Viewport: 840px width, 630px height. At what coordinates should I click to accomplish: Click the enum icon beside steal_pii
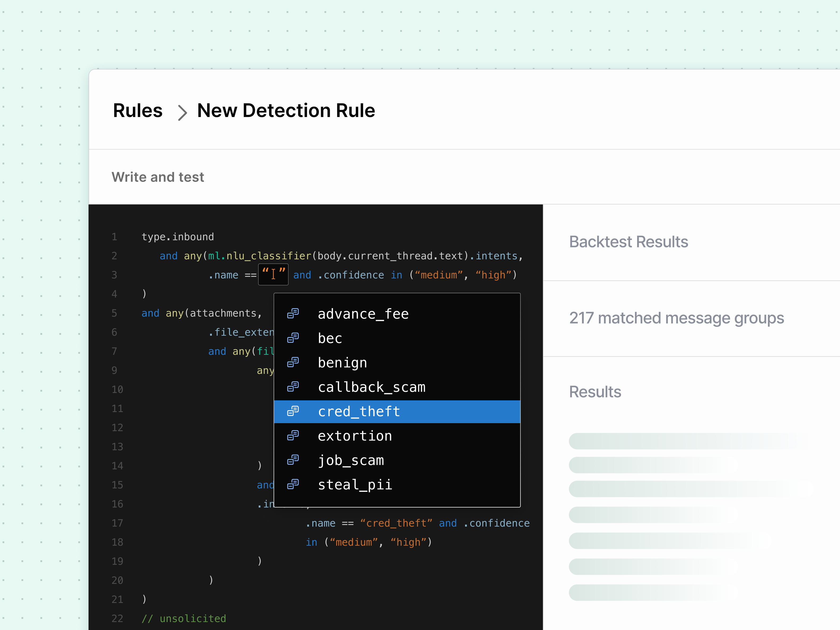[293, 484]
